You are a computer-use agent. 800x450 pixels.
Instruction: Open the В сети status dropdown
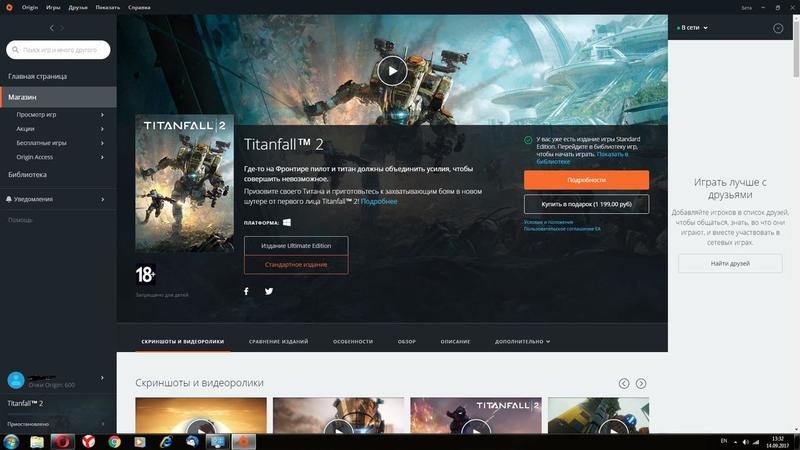(692, 28)
